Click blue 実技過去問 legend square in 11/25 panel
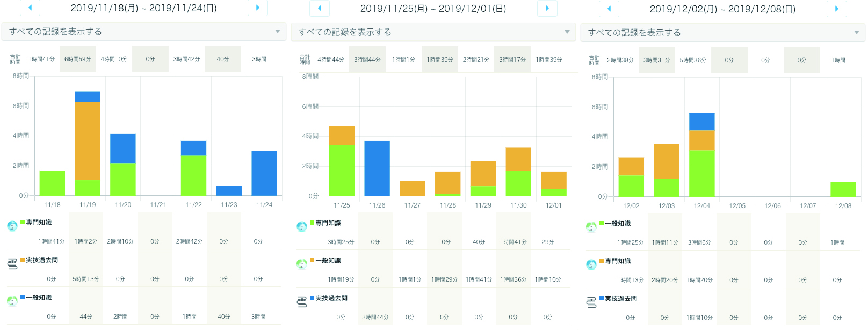 [312, 297]
